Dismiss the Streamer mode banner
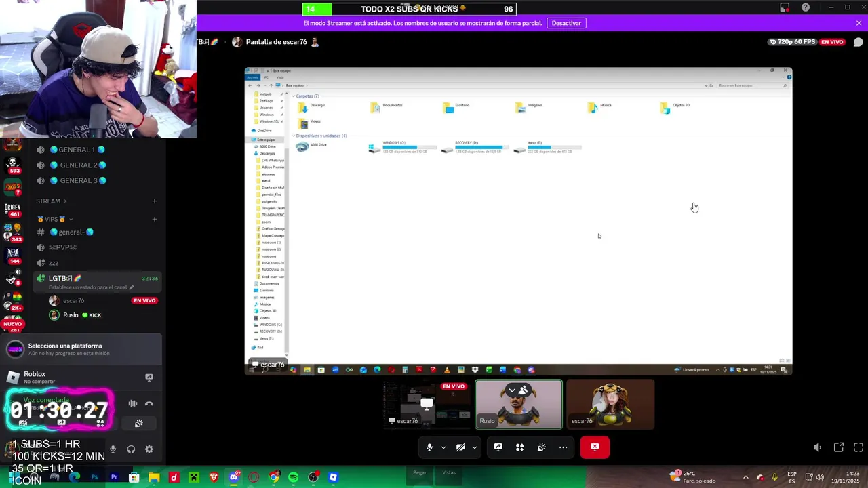Screen dimensions: 868x488 [x=859, y=23]
